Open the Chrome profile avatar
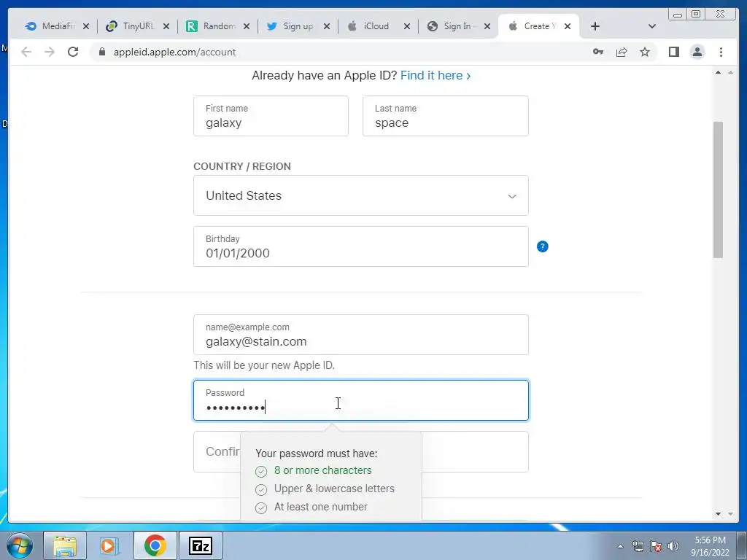747x560 pixels. 697,52
